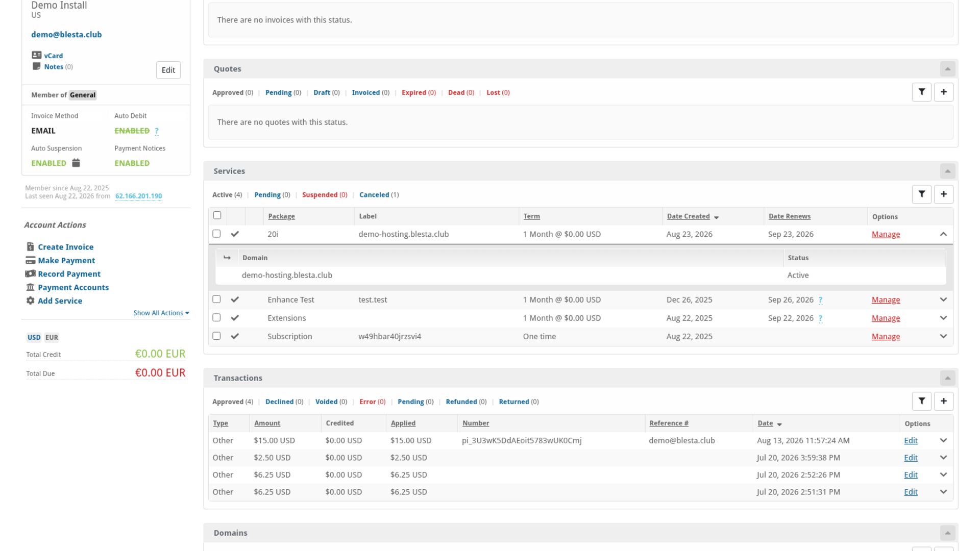Click the Payment Accounts bank icon
The image size is (980, 551).
tap(30, 287)
